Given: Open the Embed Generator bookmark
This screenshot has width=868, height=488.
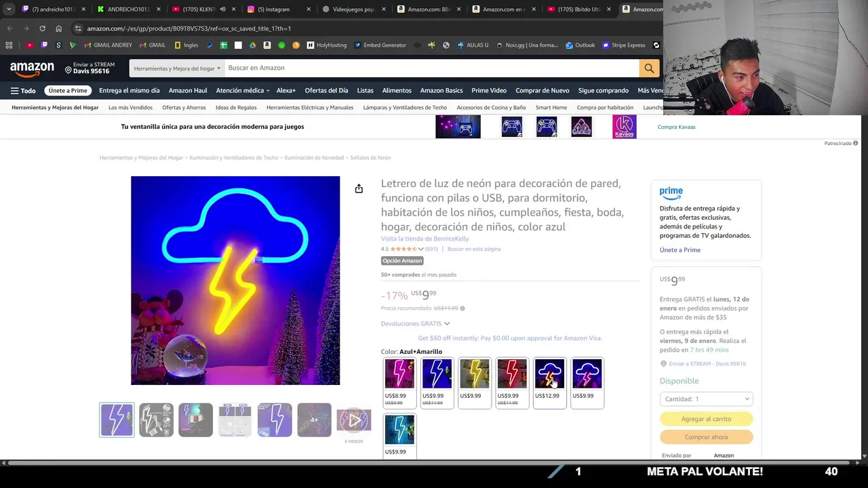Looking at the screenshot, I should (380, 45).
